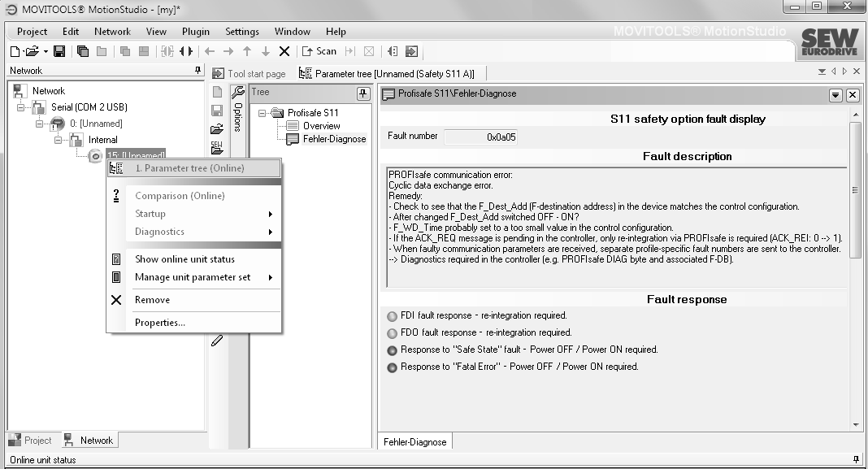Click the scroll up arrow of right pane
The height and width of the screenshot is (469, 868).
tap(856, 115)
